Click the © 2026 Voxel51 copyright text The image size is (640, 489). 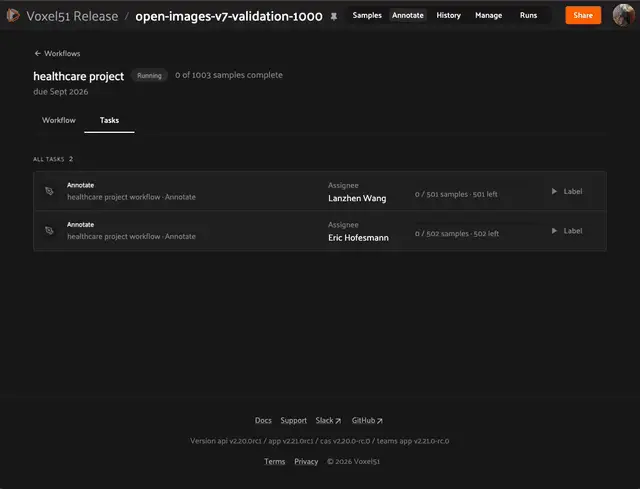click(x=353, y=462)
